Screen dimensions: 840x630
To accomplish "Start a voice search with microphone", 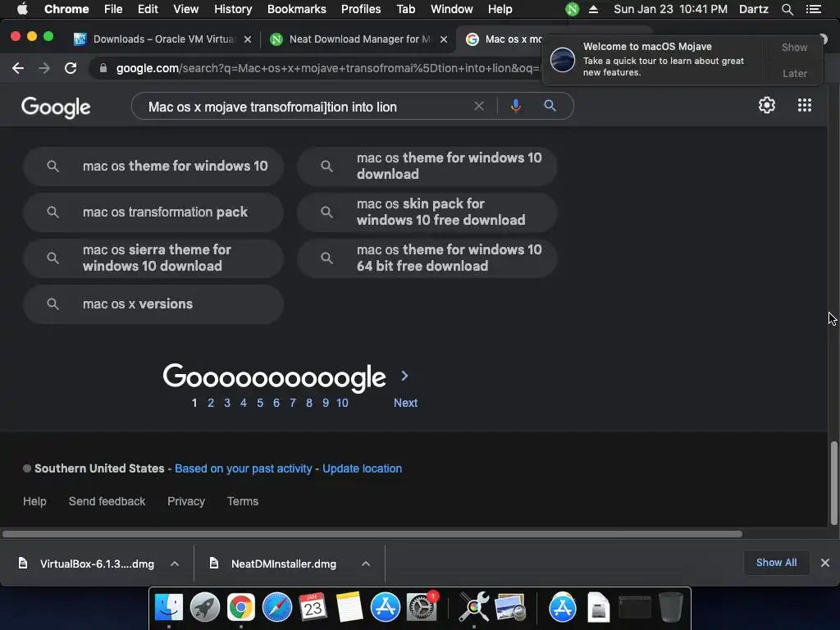I will [515, 106].
